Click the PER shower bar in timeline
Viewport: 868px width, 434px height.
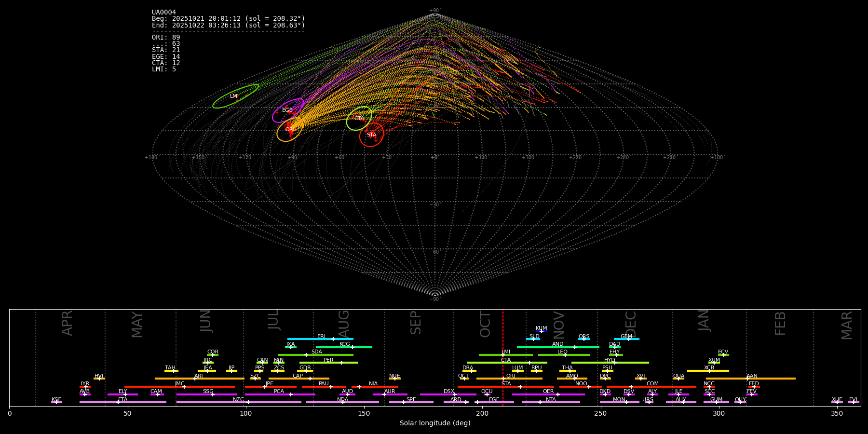(328, 363)
